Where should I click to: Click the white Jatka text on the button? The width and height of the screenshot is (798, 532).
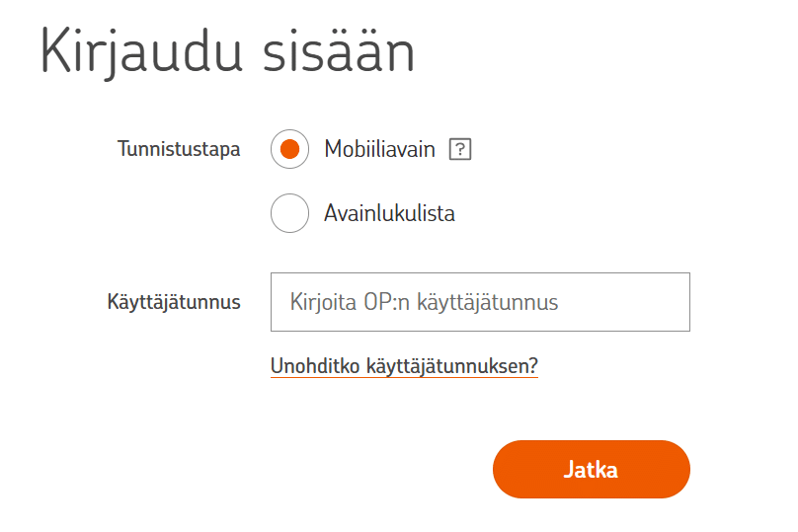click(591, 469)
